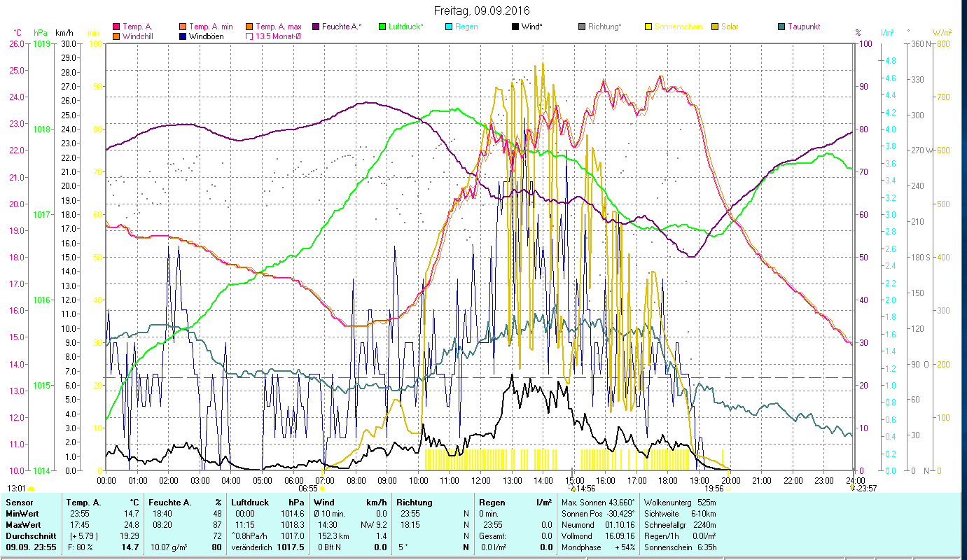Click the Sichtweite 6-10km entry
This screenshot has height=560, width=967.
click(x=681, y=513)
